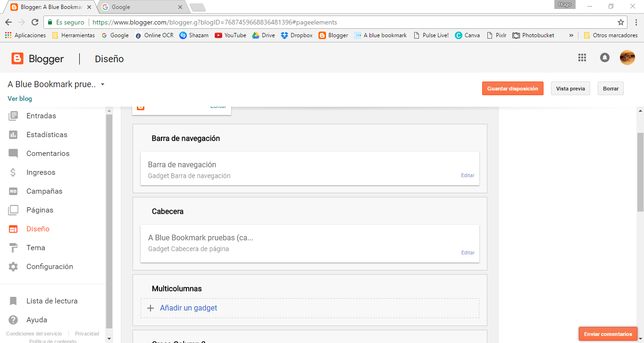Open the Privacidad link
The width and height of the screenshot is (644, 343).
coord(87,334)
